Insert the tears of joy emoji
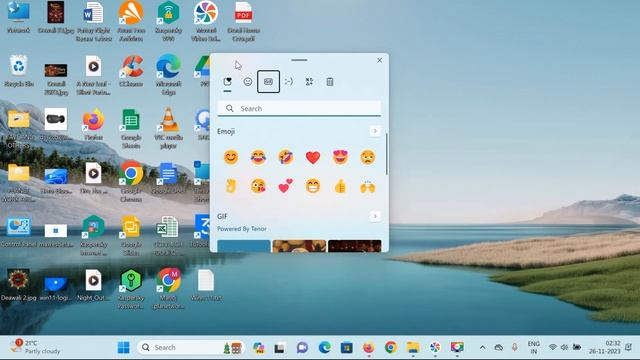The height and width of the screenshot is (360, 640). pos(258,157)
